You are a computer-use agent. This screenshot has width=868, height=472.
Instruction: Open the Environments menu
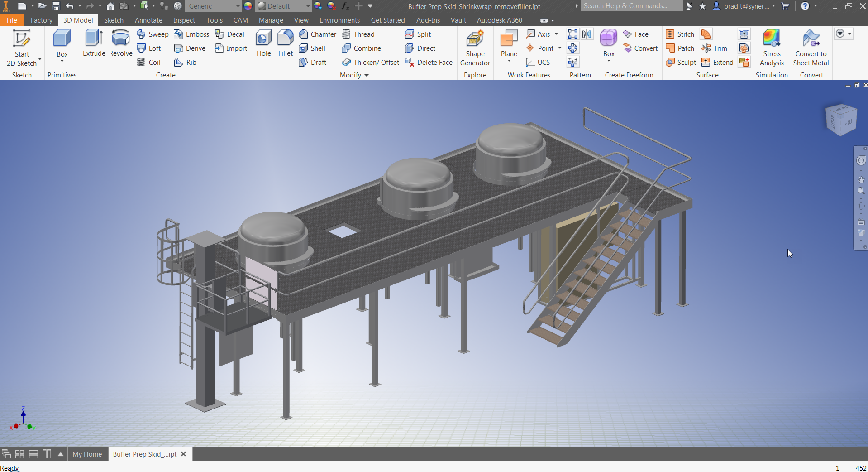coord(339,20)
